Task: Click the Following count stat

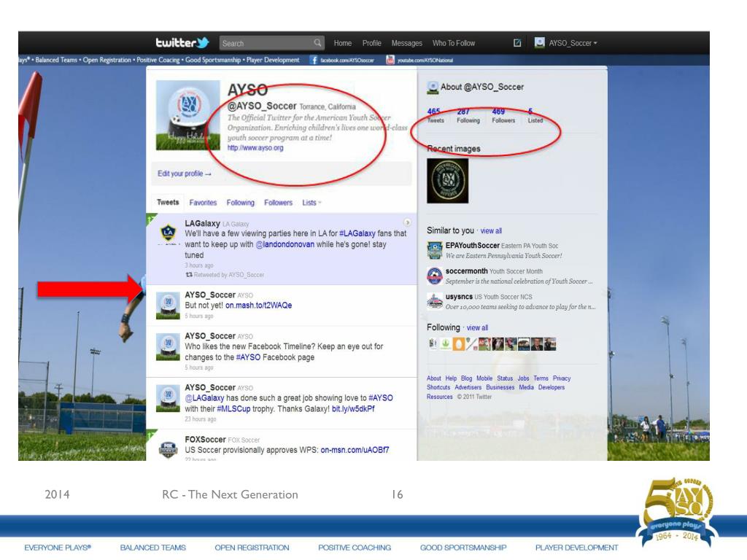Action: pyautogui.click(x=468, y=115)
